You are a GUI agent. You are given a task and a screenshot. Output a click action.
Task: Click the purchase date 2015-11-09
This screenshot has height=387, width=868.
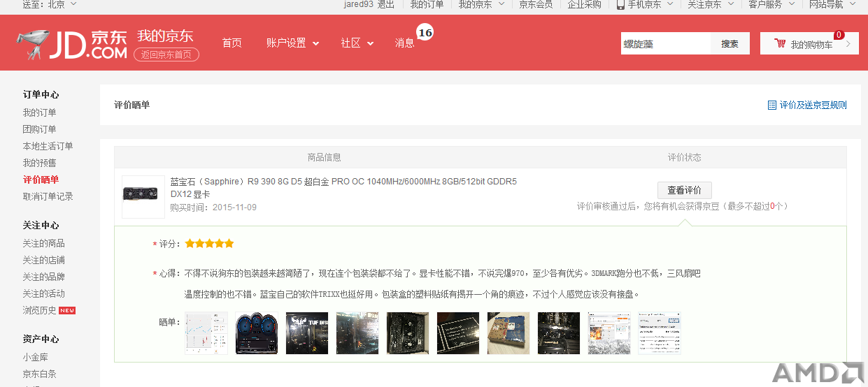[x=235, y=207]
